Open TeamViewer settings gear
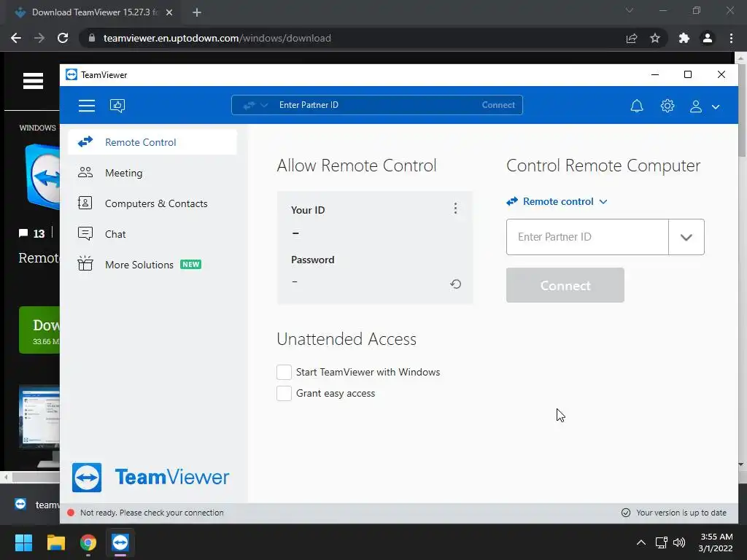This screenshot has width=747, height=560. [667, 106]
